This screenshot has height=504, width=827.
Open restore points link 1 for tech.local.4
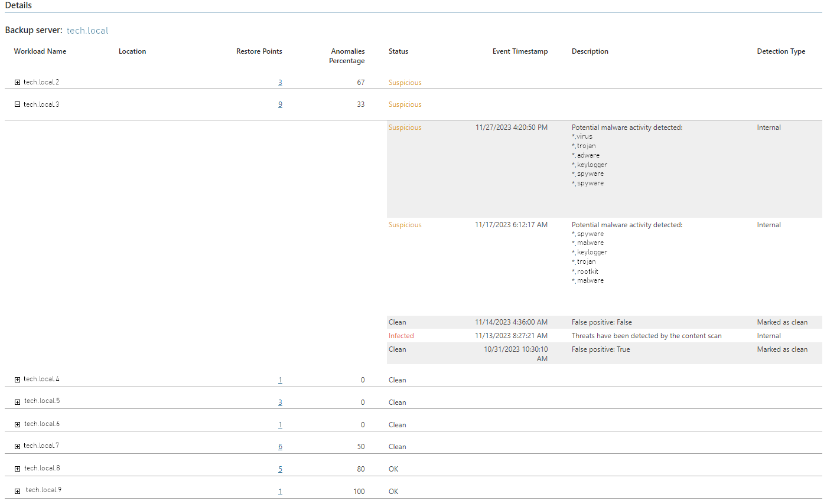click(280, 380)
